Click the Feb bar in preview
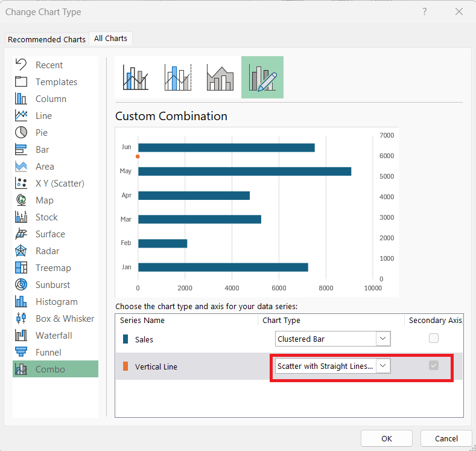This screenshot has height=451, width=476. point(163,243)
